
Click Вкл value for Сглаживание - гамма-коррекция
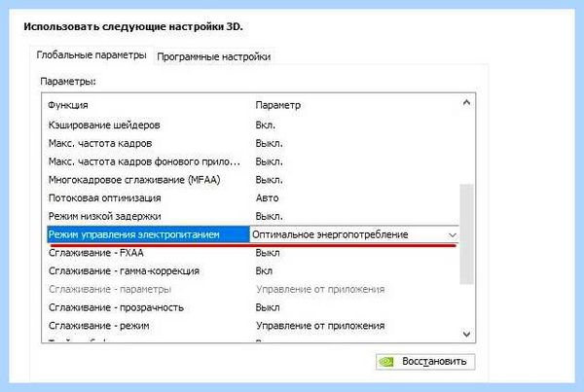pyautogui.click(x=264, y=271)
